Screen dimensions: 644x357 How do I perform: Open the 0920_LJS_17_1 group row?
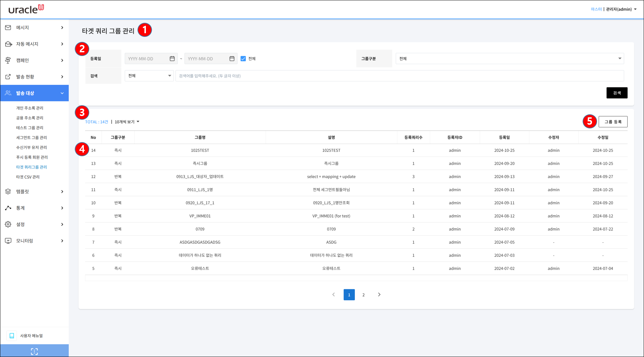200,203
